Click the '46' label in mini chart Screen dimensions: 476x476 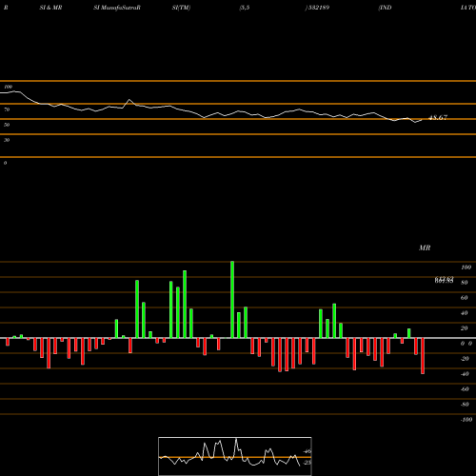coord(307,451)
